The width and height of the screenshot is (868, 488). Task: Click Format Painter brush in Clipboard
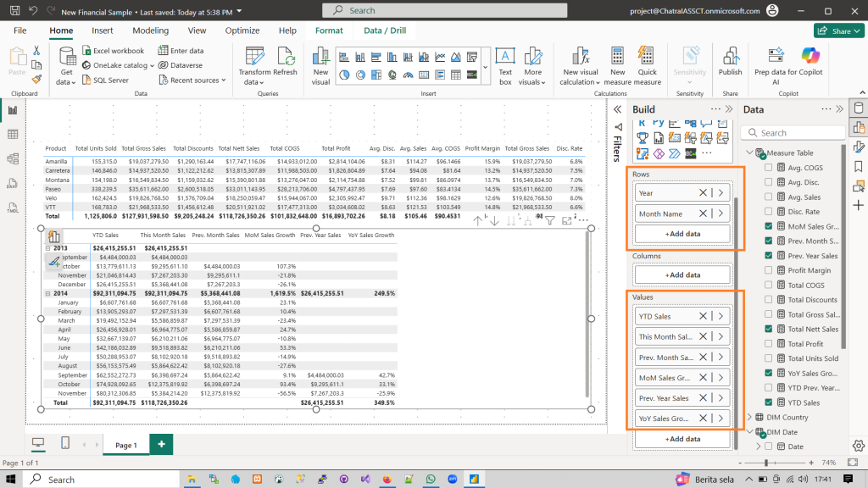click(x=37, y=79)
